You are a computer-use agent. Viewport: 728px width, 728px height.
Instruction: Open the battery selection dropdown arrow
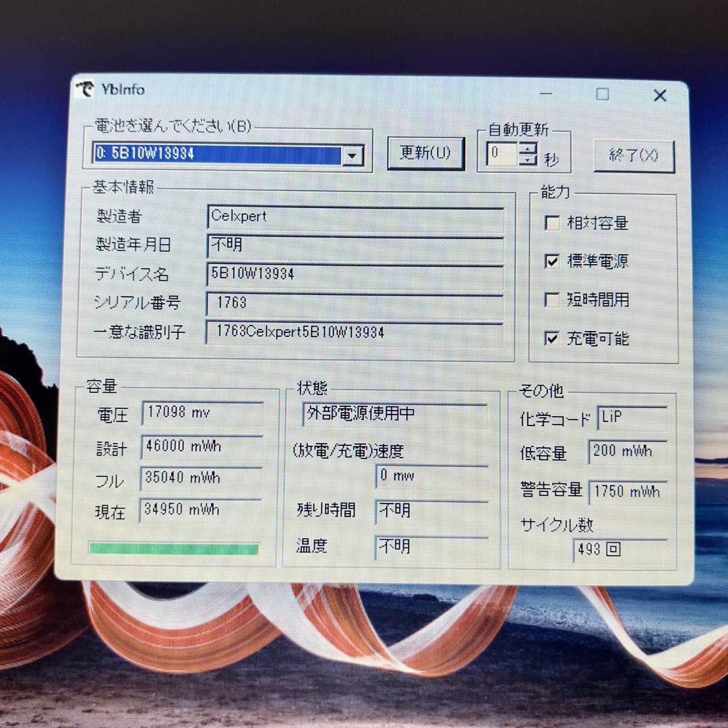tap(353, 156)
